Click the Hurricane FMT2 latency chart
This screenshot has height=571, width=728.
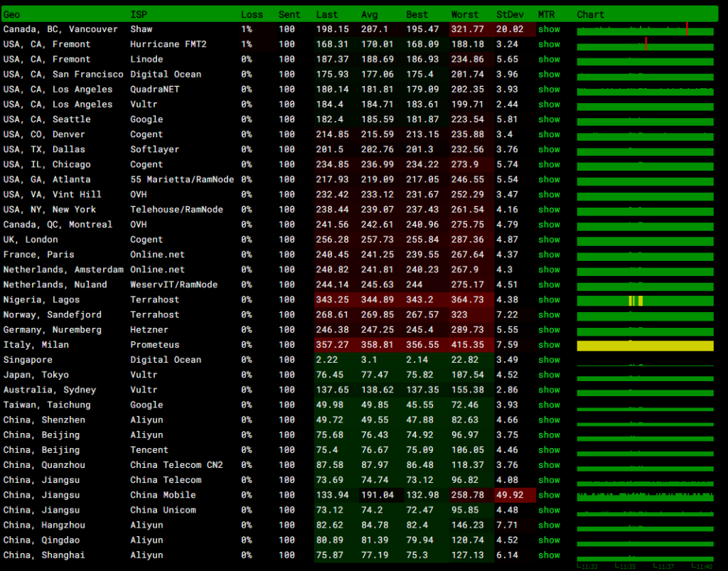(x=646, y=44)
